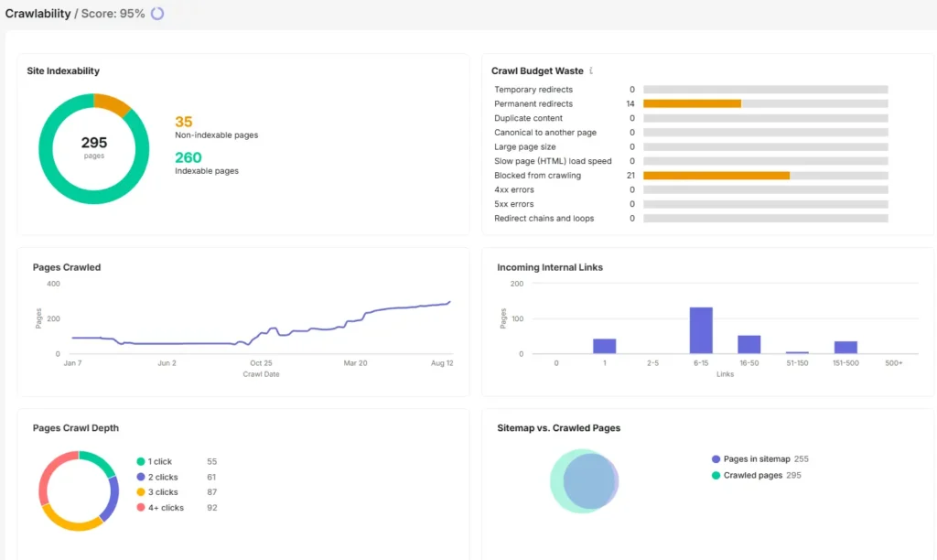Select the 35 non-indexable pages count
The height and width of the screenshot is (560, 937).
(183, 122)
